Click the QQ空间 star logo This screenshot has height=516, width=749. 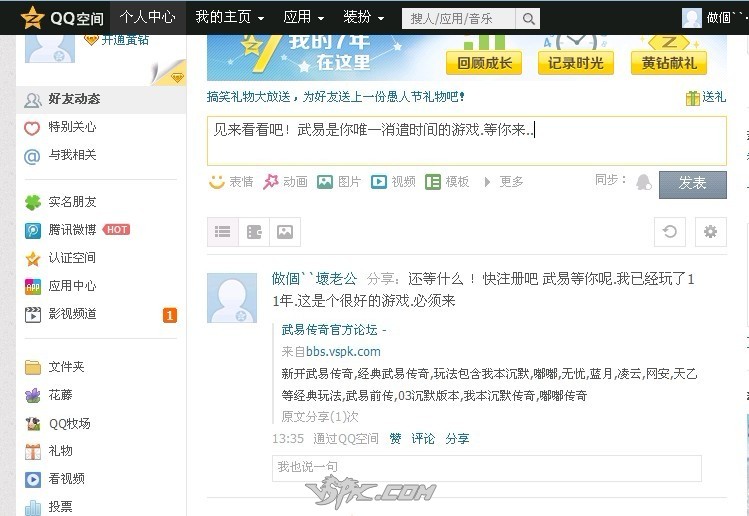[x=32, y=18]
